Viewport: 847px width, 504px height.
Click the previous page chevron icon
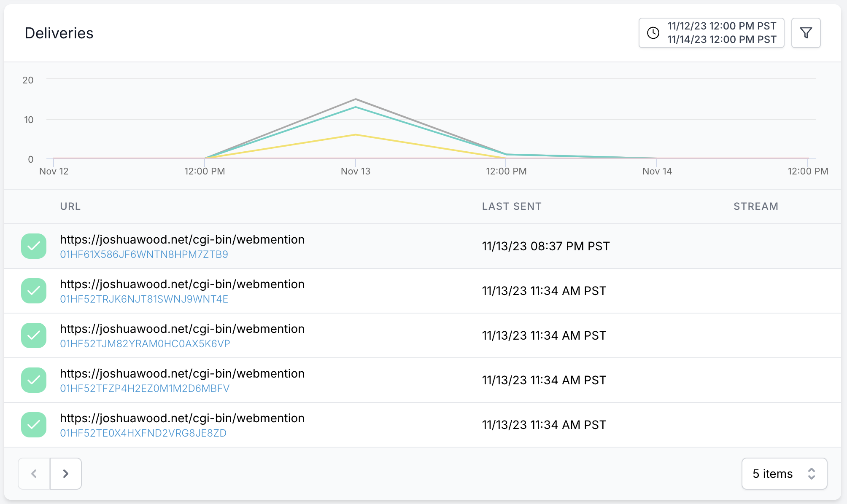pyautogui.click(x=33, y=474)
